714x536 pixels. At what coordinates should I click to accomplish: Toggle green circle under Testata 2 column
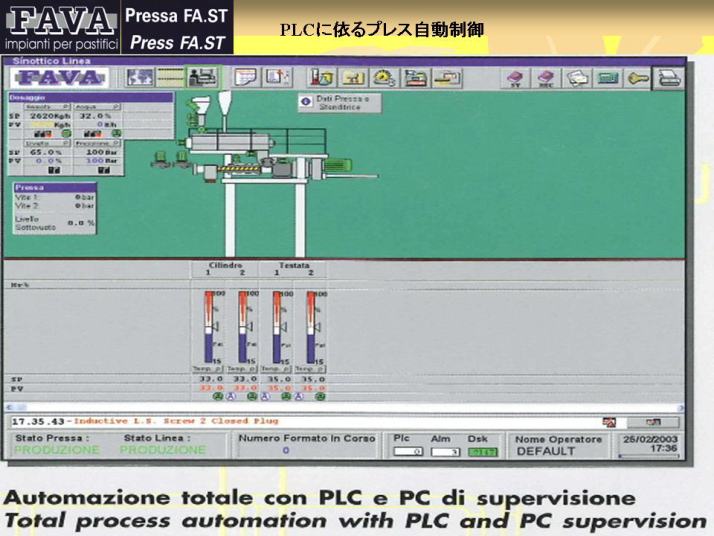[321, 397]
